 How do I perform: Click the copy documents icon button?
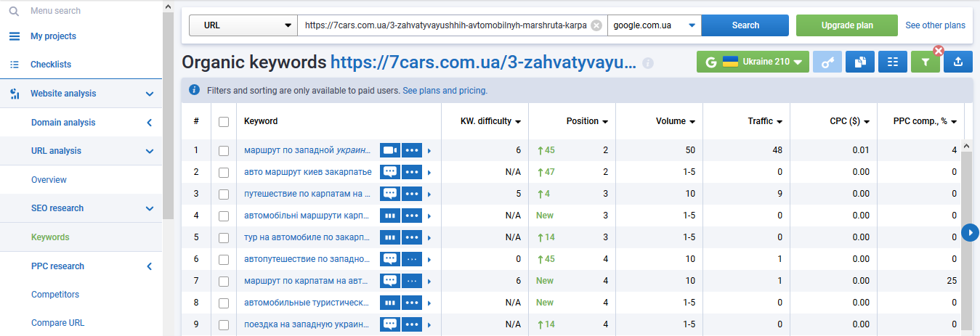859,62
